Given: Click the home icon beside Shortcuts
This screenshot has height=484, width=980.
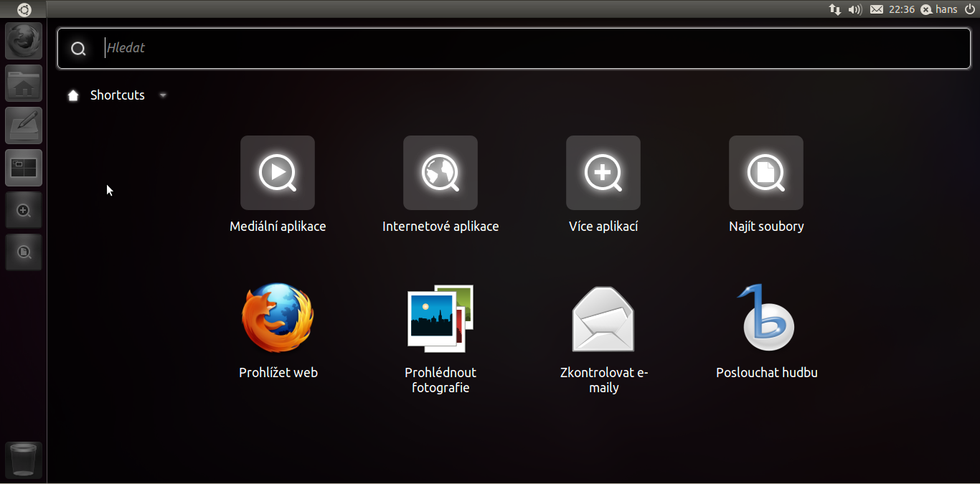Looking at the screenshot, I should (x=73, y=95).
